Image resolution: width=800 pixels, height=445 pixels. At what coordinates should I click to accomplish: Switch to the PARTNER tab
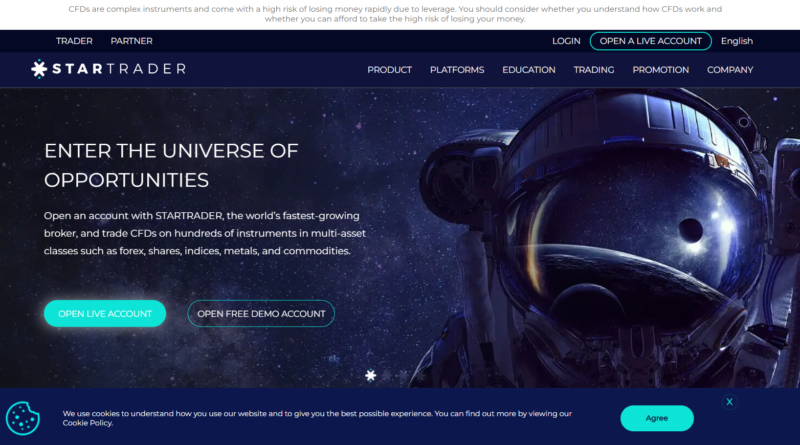click(x=132, y=41)
